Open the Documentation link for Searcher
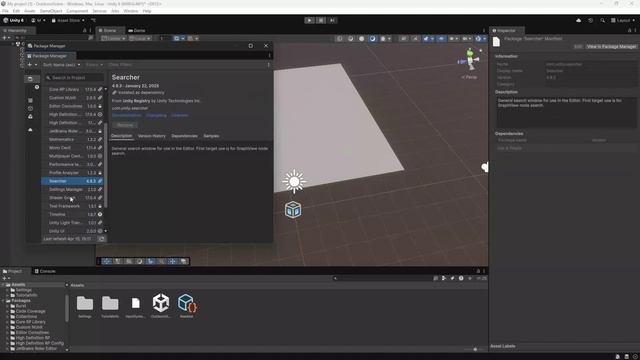Viewport: 640px width, 360px height. click(x=127, y=116)
